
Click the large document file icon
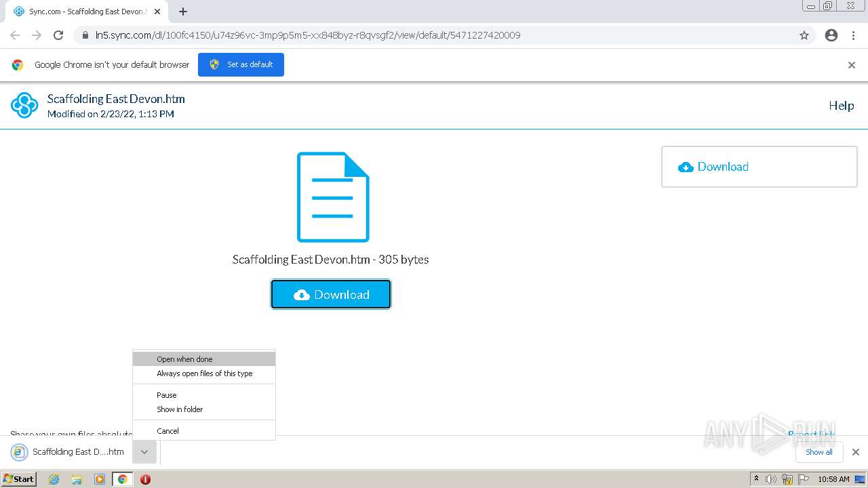coord(333,197)
